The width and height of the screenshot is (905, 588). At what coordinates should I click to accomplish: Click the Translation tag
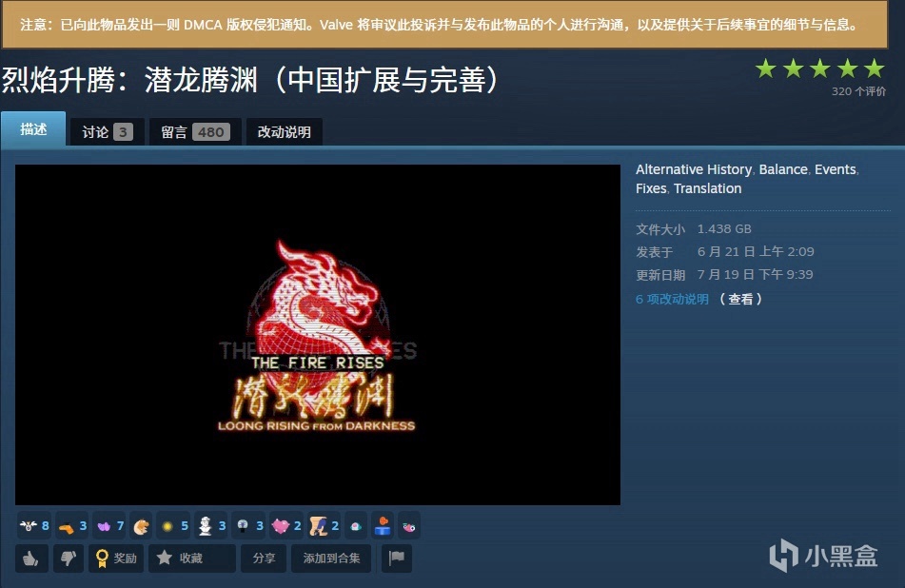click(x=708, y=188)
